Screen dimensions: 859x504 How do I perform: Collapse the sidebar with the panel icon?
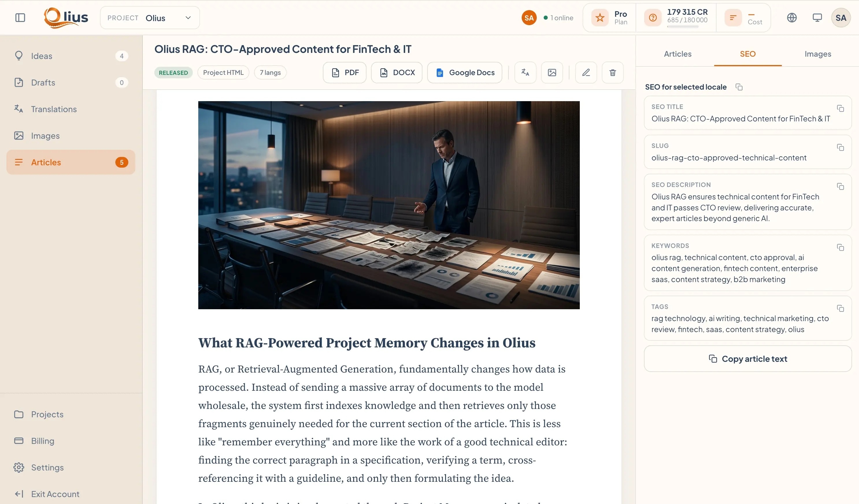click(21, 18)
